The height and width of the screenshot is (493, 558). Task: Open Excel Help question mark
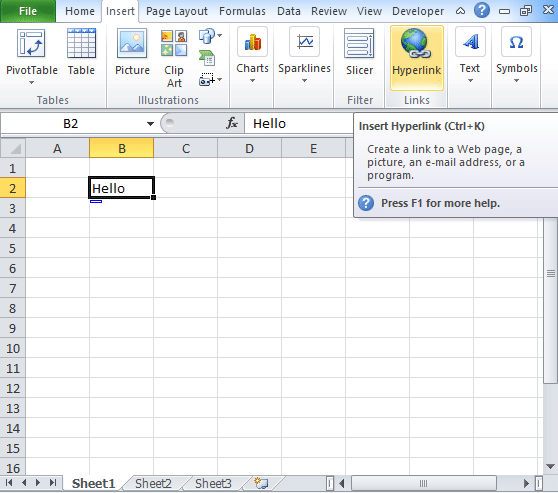[x=481, y=10]
